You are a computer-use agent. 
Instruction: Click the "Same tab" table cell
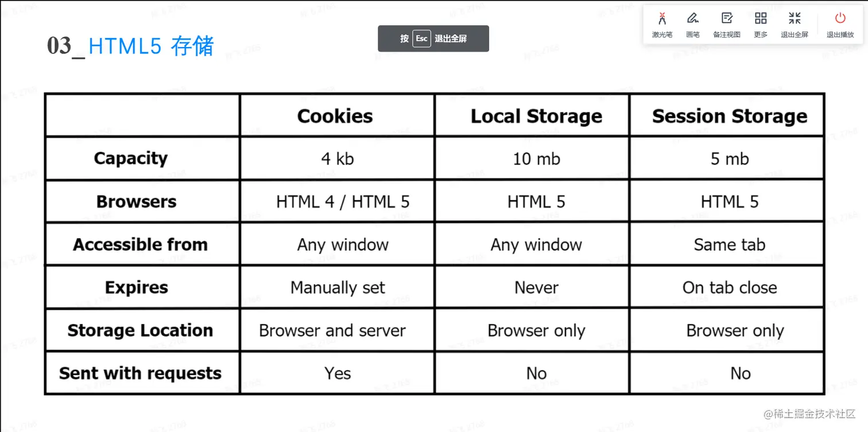point(729,244)
